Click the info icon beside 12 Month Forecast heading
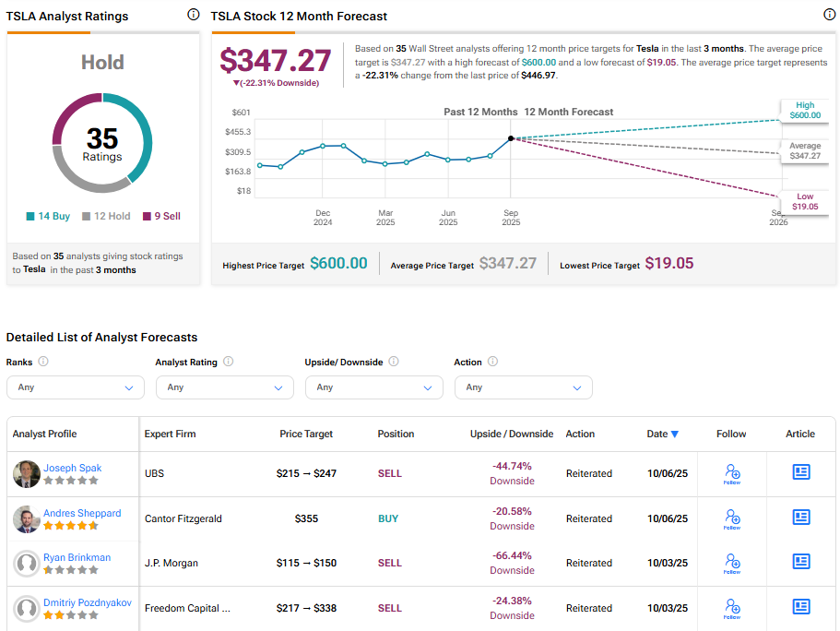 [x=828, y=15]
